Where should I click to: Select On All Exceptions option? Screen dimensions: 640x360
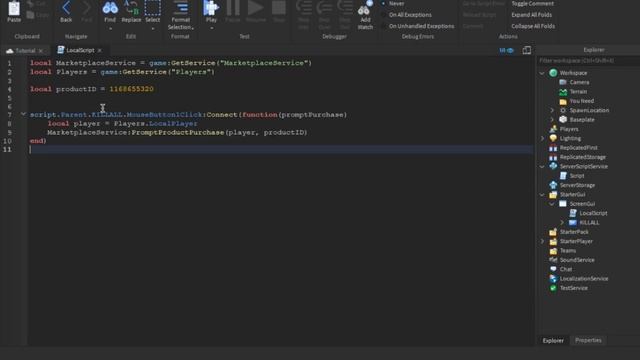[406, 15]
